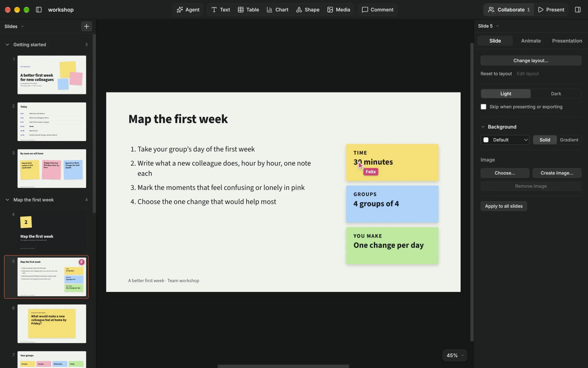The height and width of the screenshot is (368, 588).
Task: Select slide 7 Your groups thumbnail
Action: 52,359
